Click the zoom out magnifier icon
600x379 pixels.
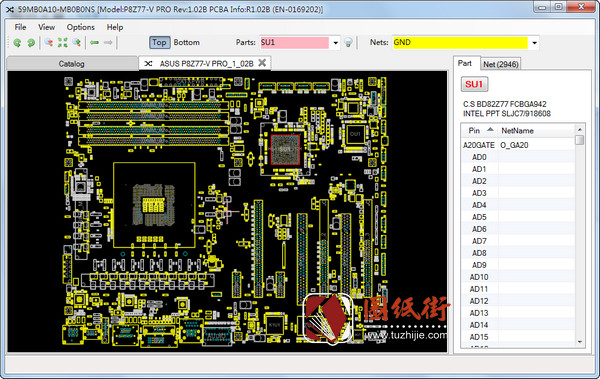[x=49, y=42]
